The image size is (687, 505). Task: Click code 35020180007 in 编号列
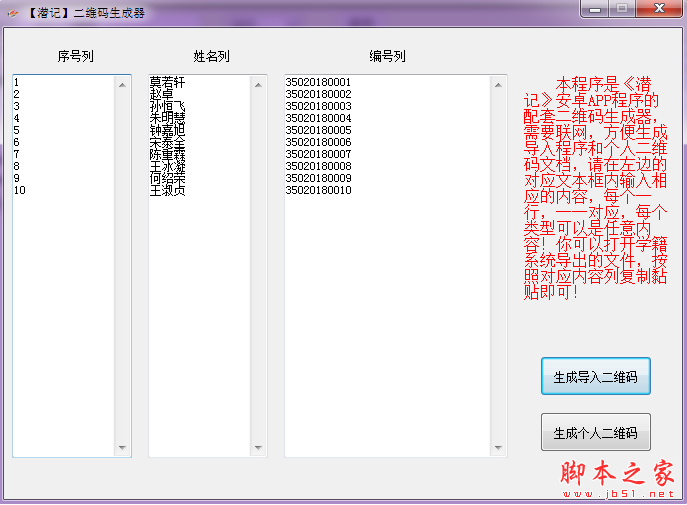(x=319, y=154)
